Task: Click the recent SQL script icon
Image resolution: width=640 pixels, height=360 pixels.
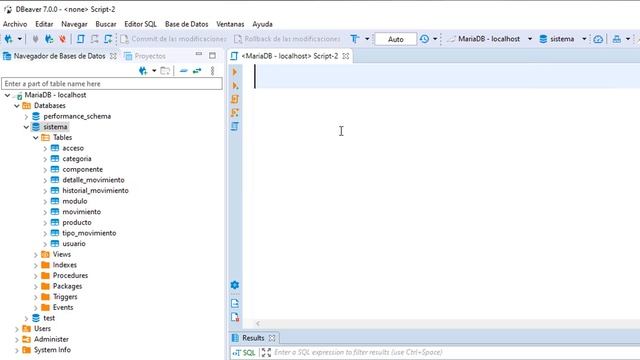Action: click(94, 39)
